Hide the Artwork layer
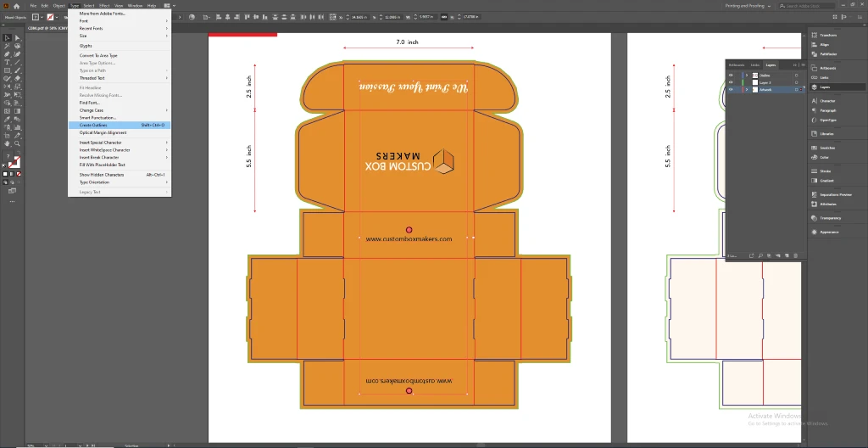 point(731,89)
